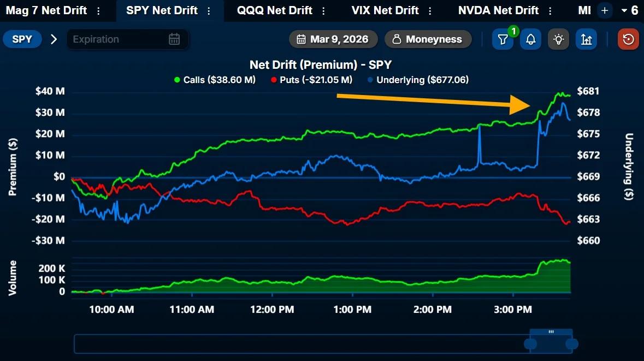This screenshot has height=361, width=644.
Task: Click the right handle of the range slider
Action: point(571,344)
